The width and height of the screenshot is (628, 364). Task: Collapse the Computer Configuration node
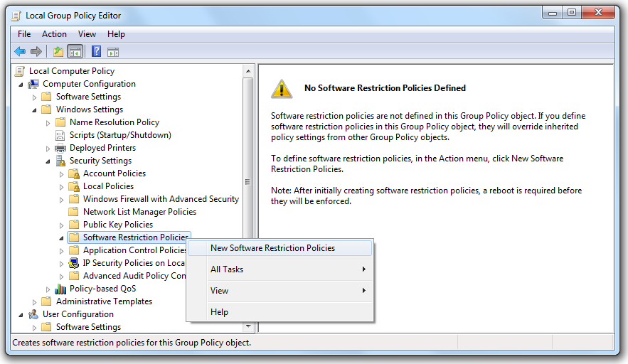point(21,85)
